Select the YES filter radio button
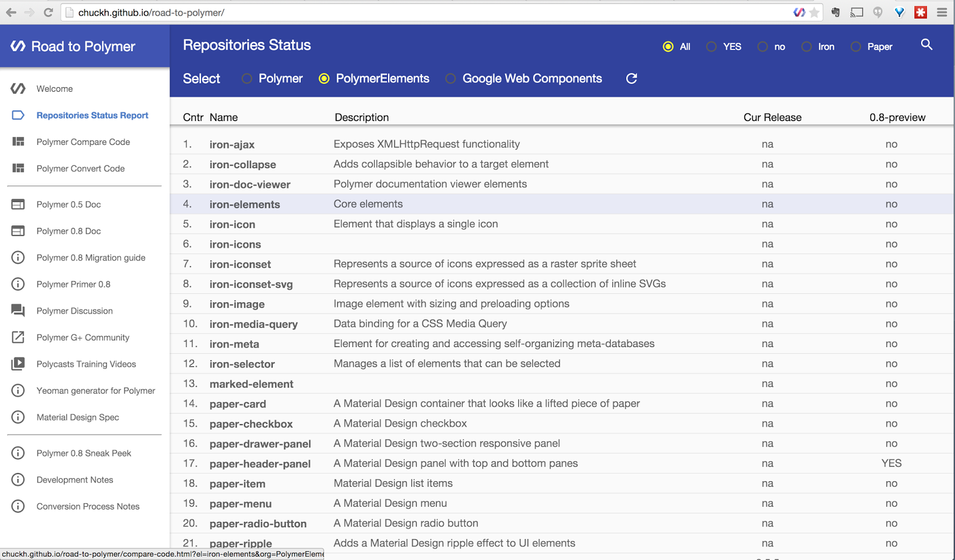Image resolution: width=955 pixels, height=560 pixels. [x=711, y=47]
